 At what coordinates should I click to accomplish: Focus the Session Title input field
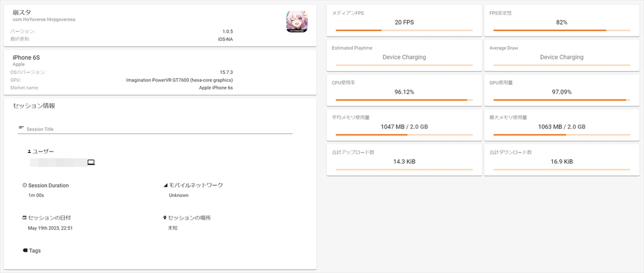(159, 129)
